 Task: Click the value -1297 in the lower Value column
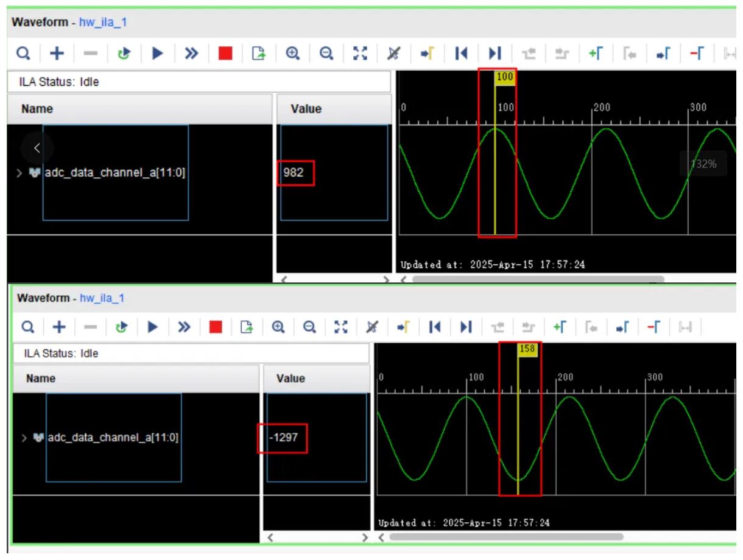(283, 437)
